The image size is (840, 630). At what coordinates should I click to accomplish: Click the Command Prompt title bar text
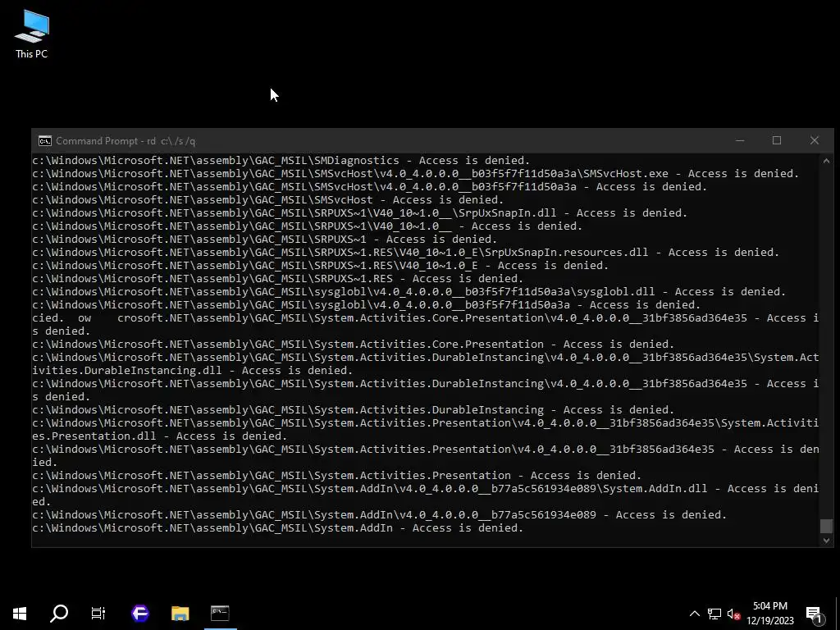pos(126,141)
